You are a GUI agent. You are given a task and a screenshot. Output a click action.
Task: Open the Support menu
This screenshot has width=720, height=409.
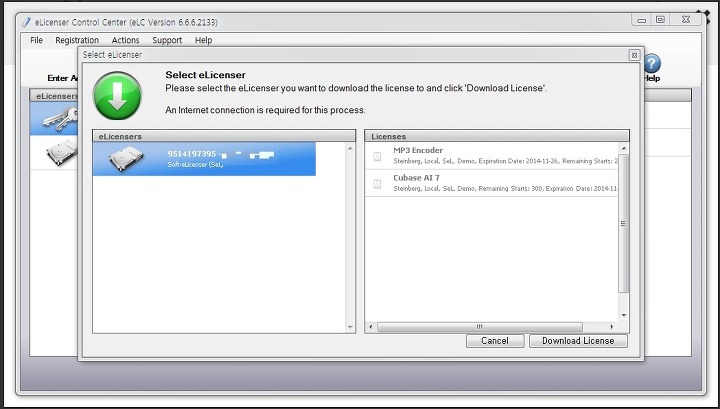coord(167,40)
